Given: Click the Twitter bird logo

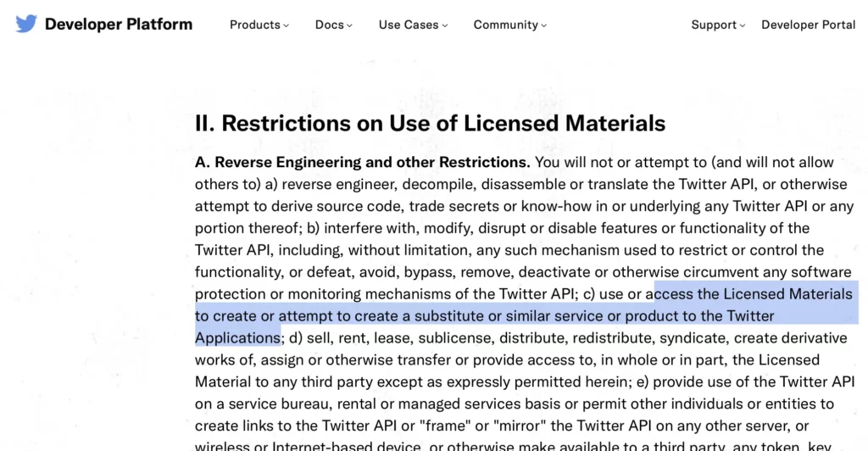Looking at the screenshot, I should (26, 24).
